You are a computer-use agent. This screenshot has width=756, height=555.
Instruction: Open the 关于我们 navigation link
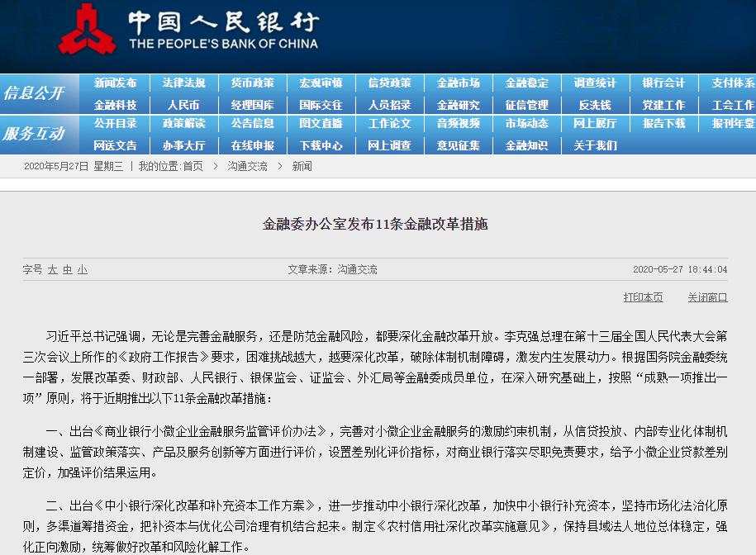click(x=595, y=145)
